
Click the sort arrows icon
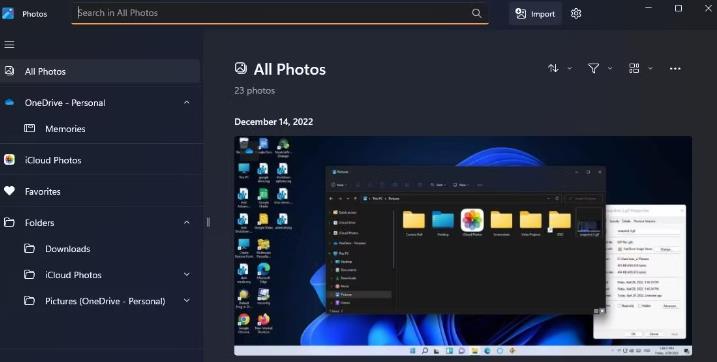tap(553, 68)
